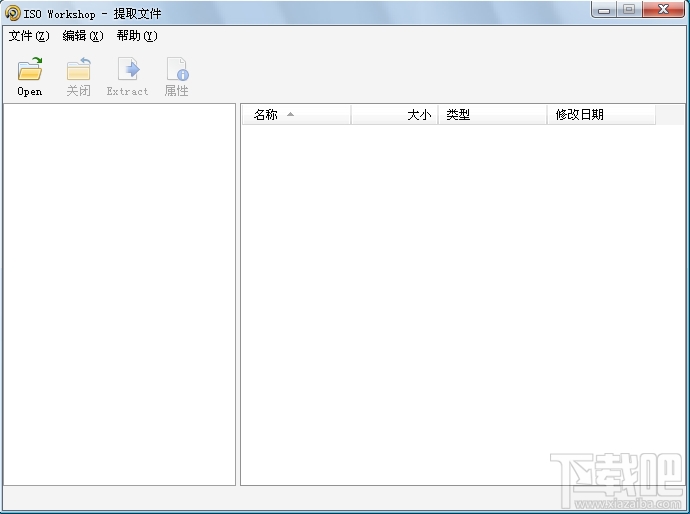This screenshot has width=690, height=514.
Task: Open the 文件(Z) menu
Action: tap(29, 36)
